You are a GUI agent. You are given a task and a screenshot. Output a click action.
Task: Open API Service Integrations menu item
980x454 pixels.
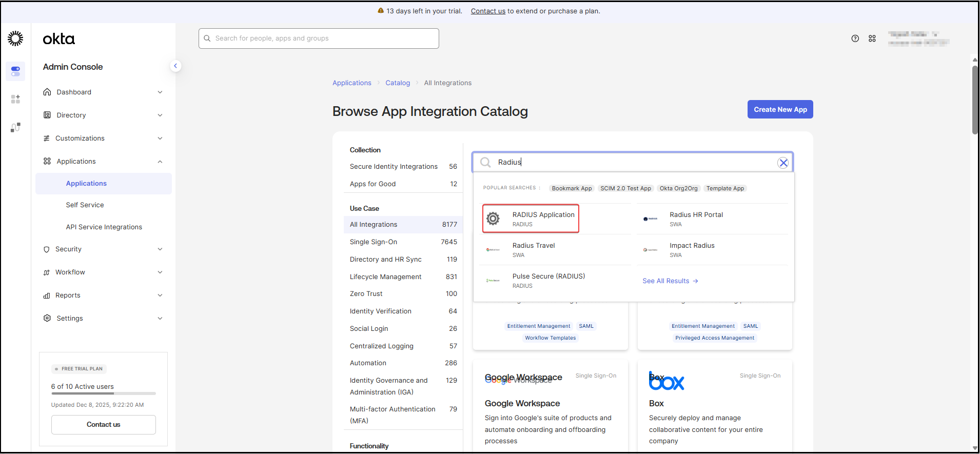coord(104,227)
